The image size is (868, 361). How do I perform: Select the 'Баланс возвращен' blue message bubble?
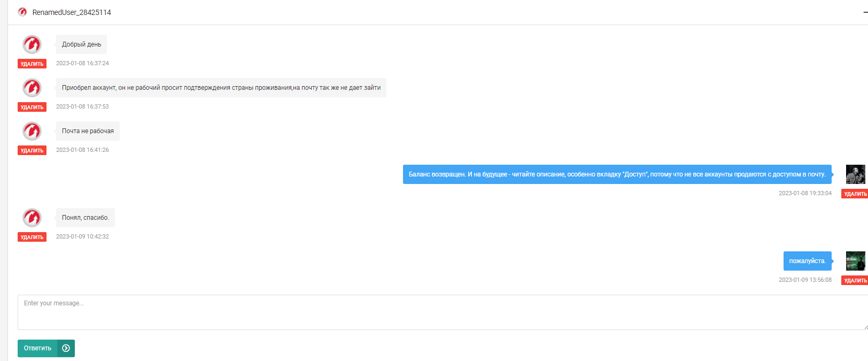tap(617, 174)
